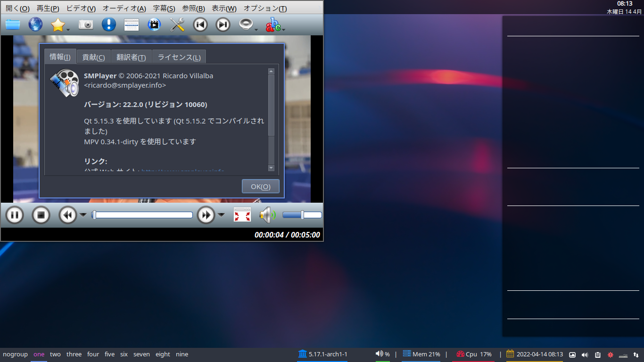The width and height of the screenshot is (644, 362).
Task: Switch to the ライセンス(L) tab
Action: 179,57
